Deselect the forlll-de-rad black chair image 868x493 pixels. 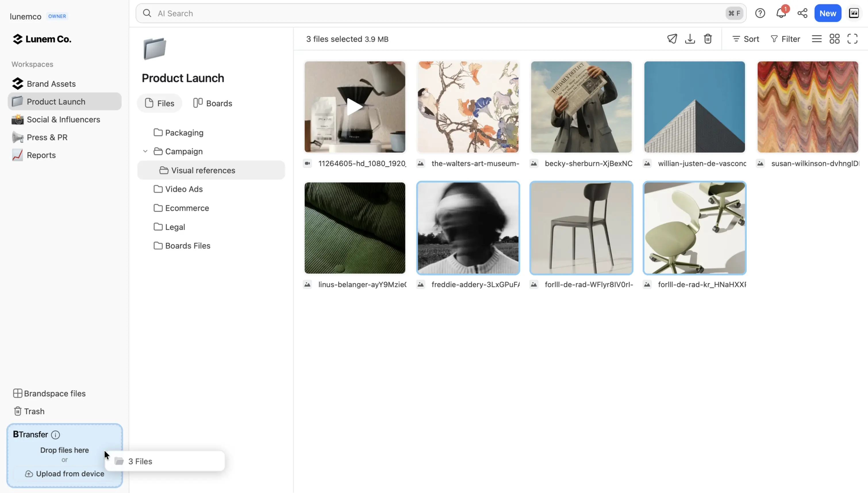click(x=581, y=228)
